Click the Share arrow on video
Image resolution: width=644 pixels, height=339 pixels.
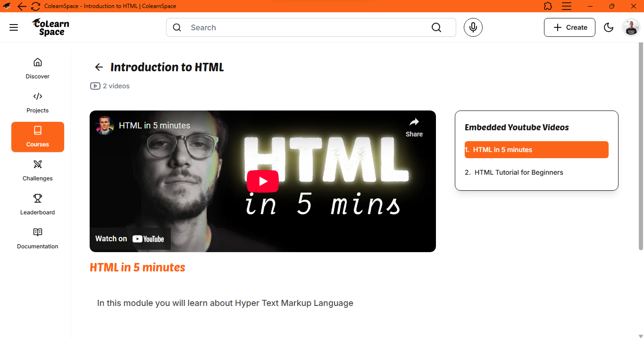(x=414, y=127)
